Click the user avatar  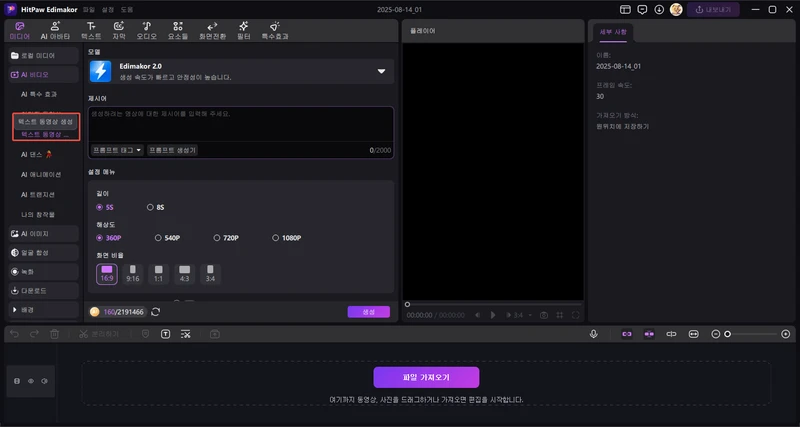[x=676, y=10]
